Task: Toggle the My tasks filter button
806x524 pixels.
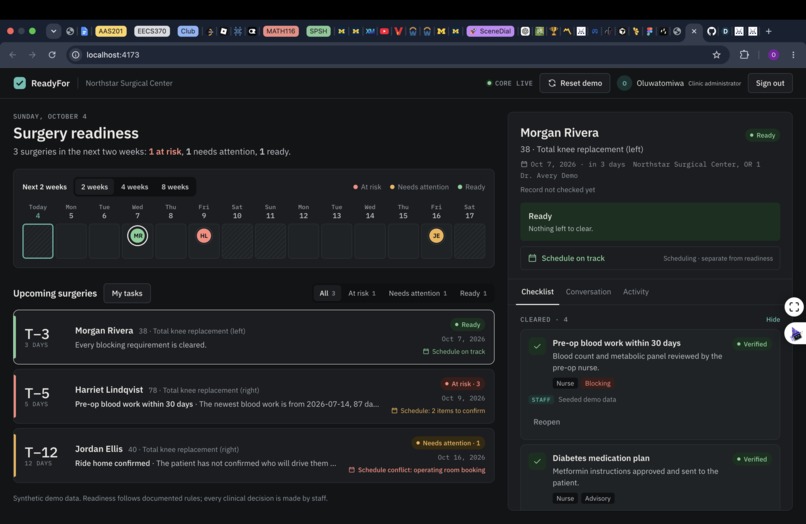Action: coord(127,293)
